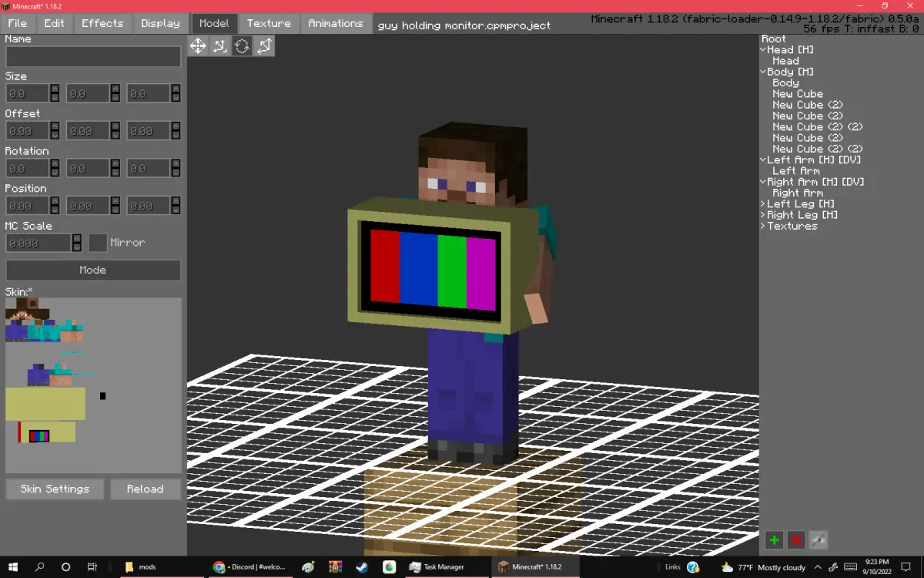Open the Effects menu
Image resolution: width=924 pixels, height=578 pixels.
coord(102,23)
